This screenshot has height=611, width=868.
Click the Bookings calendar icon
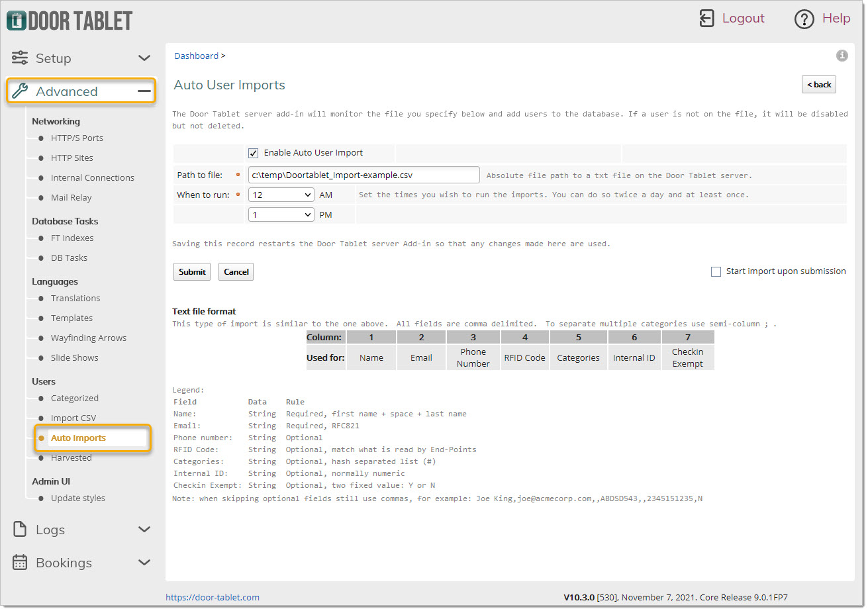coord(20,563)
